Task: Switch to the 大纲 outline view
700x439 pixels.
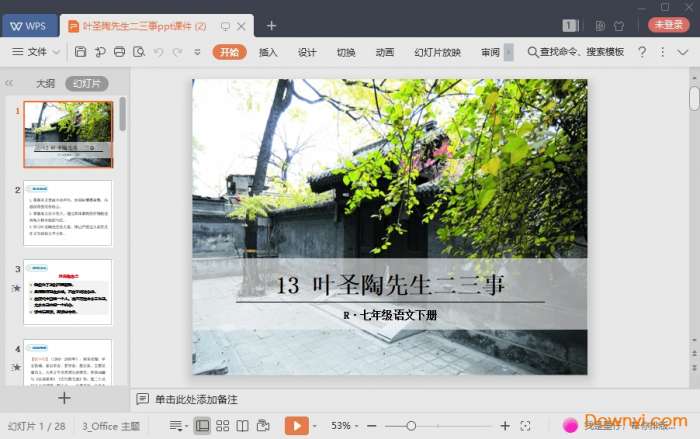Action: click(45, 84)
